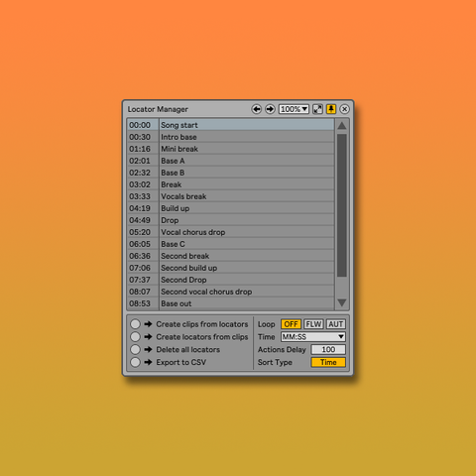
Task: Open the 100% zoom dropdown
Action: coord(294,109)
